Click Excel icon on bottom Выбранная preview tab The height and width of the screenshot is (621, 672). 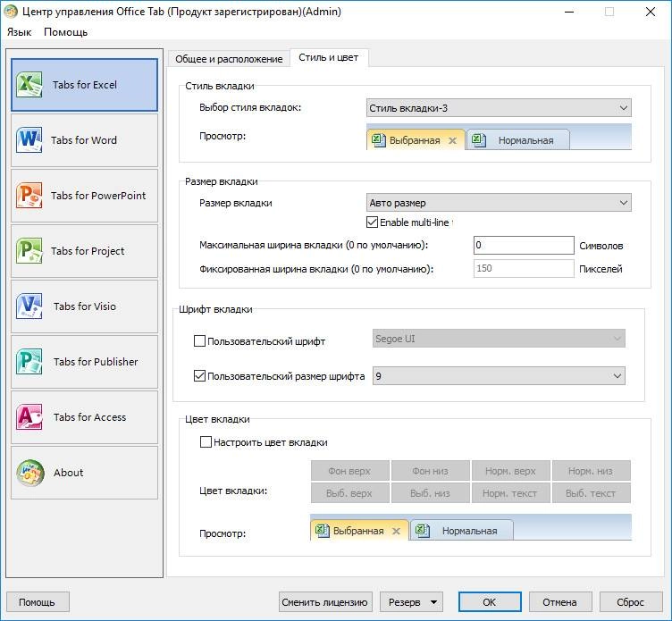pos(323,531)
